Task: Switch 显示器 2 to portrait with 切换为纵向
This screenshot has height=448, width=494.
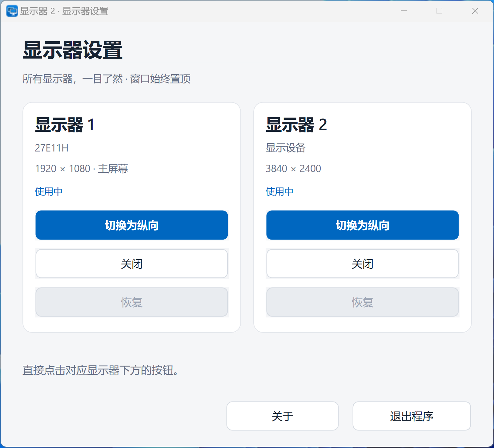Action: (363, 225)
